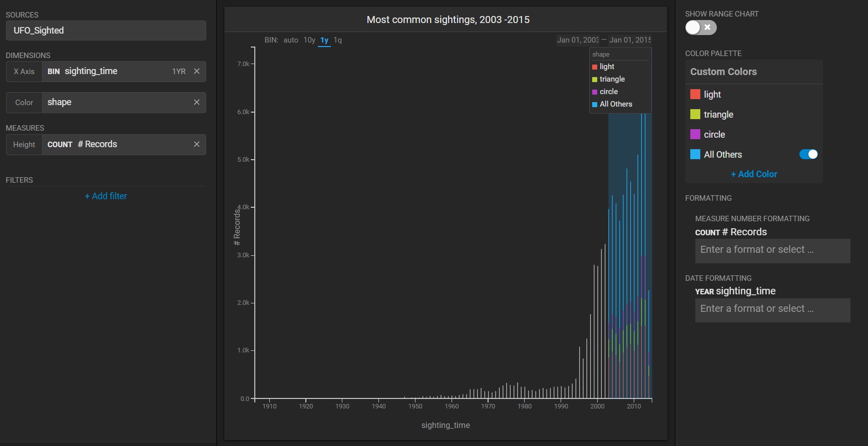Select the 10y bin option
868x446 pixels.
(309, 40)
